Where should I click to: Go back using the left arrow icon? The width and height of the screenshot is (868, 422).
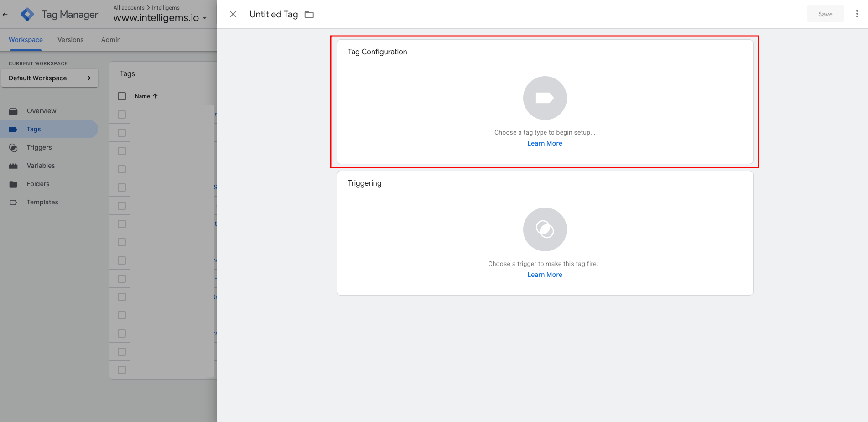pos(5,15)
